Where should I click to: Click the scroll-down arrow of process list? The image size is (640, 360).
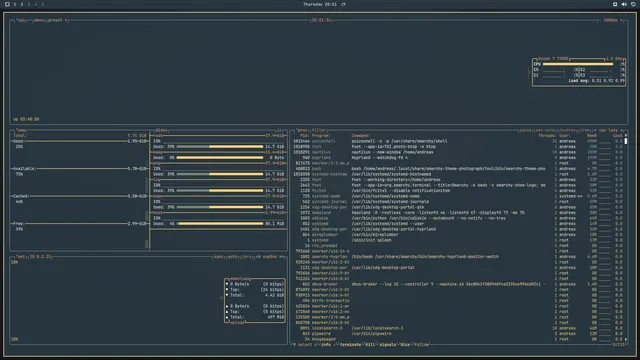click(626, 339)
